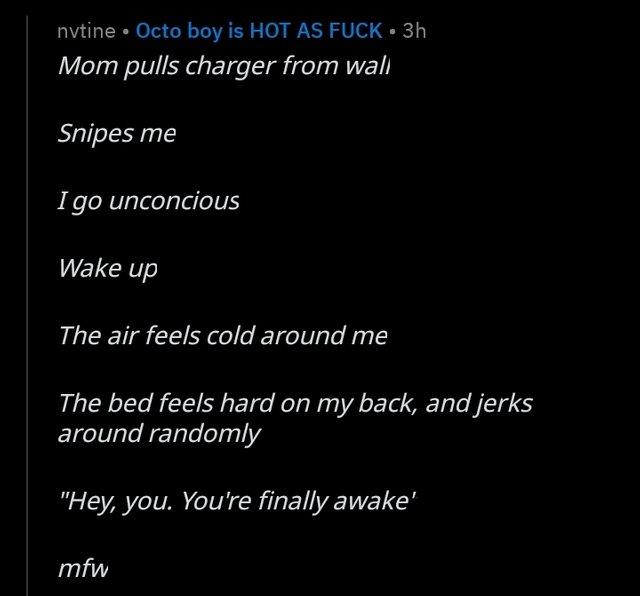Select the 'Snipes me' line
The image size is (640, 596).
pyautogui.click(x=117, y=134)
